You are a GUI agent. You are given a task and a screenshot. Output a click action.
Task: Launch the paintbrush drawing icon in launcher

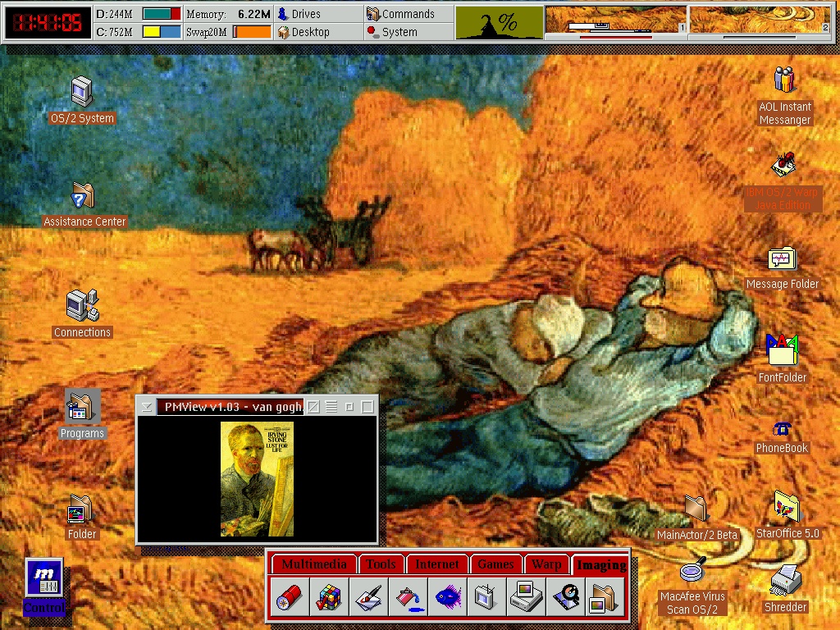click(x=368, y=597)
